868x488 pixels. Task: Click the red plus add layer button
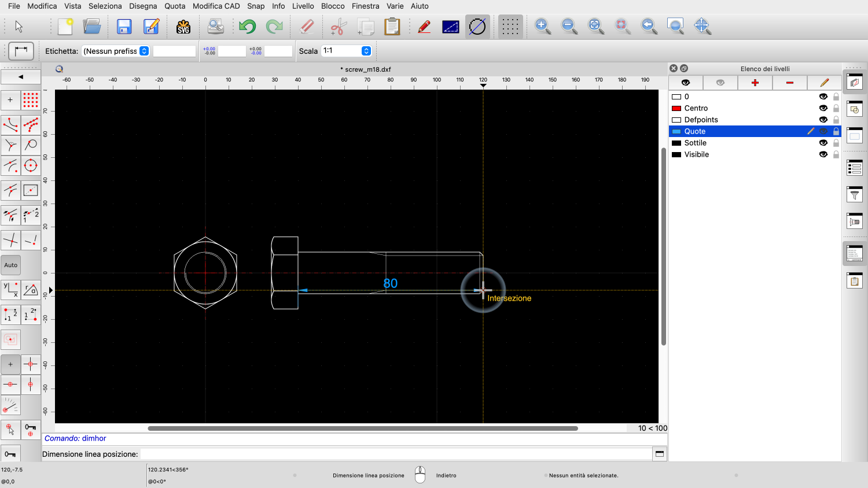[755, 83]
